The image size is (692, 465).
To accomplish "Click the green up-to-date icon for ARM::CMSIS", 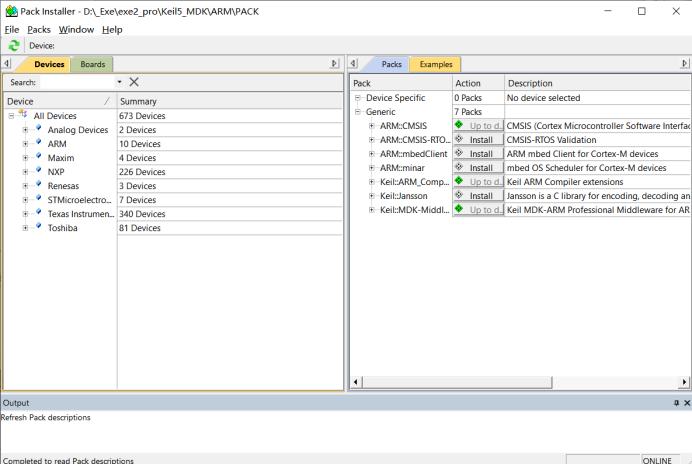I will point(459,125).
